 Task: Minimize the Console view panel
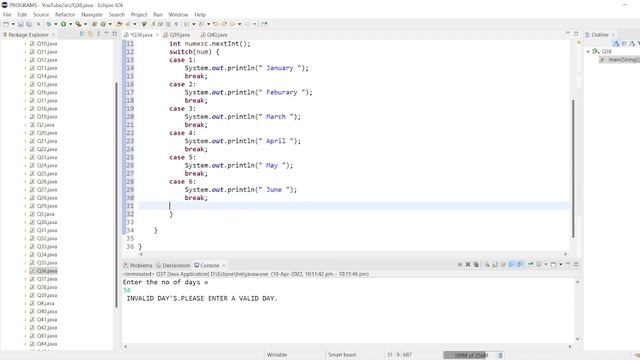click(x=568, y=264)
